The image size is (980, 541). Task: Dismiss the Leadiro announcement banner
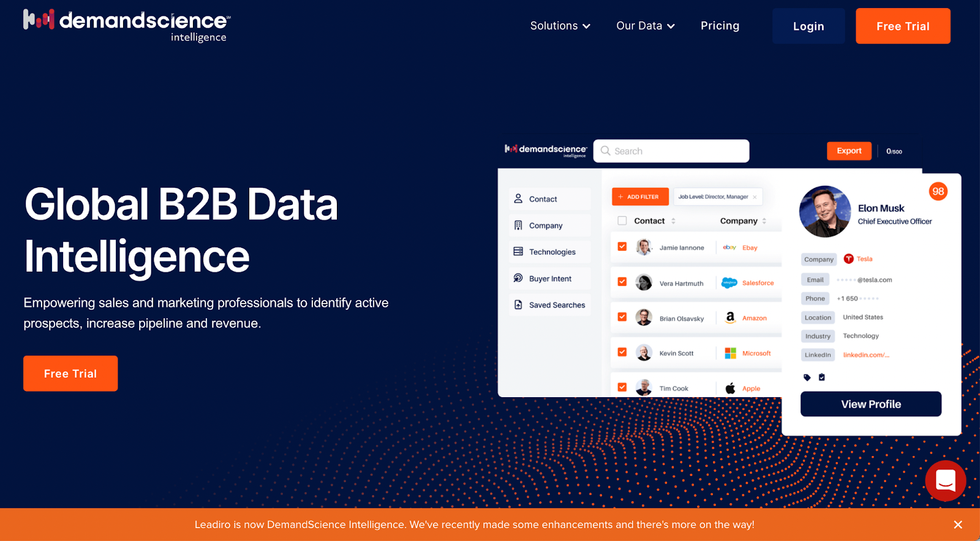pos(958,524)
